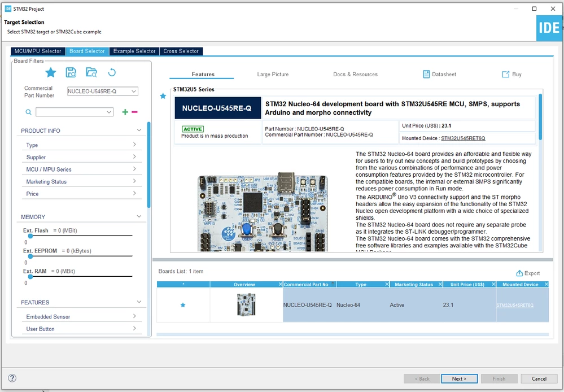Viewport: 564px width, 392px height.
Task: Click the pink minus remove filter icon
Action: point(134,112)
